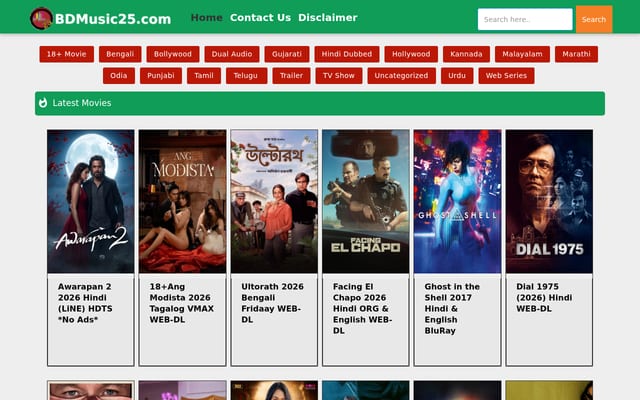This screenshot has width=640, height=400.
Task: Open the Awarapan 2 movie poster
Action: click(x=91, y=201)
